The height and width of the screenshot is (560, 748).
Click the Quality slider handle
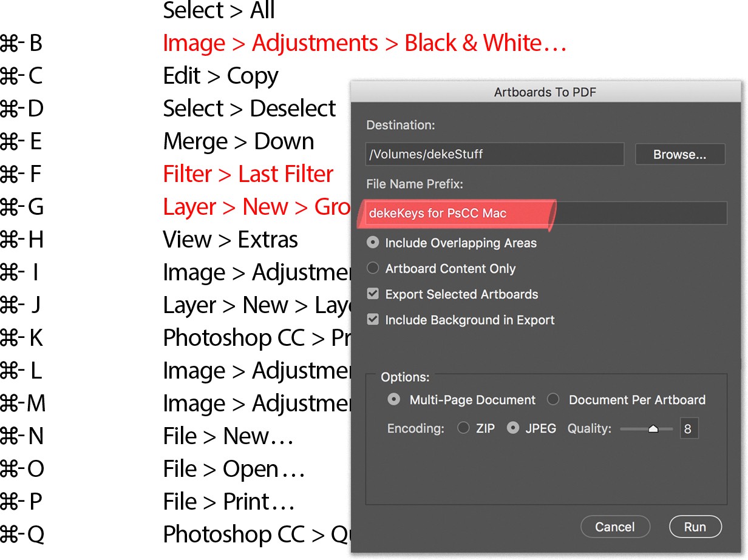(653, 429)
